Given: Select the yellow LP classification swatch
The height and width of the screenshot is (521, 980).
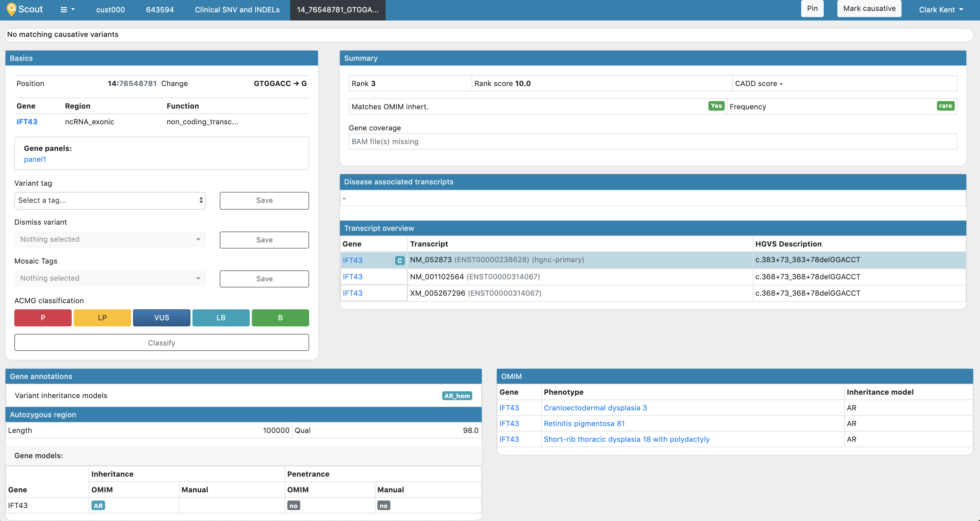Looking at the screenshot, I should [102, 318].
